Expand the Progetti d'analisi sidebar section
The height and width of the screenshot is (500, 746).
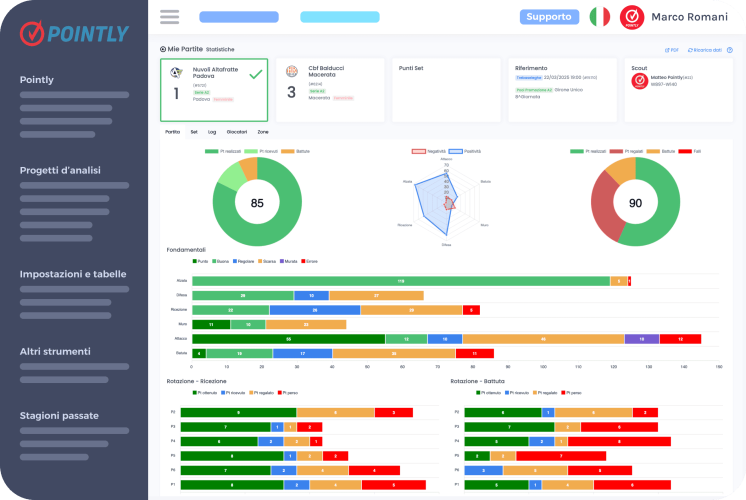[60, 170]
